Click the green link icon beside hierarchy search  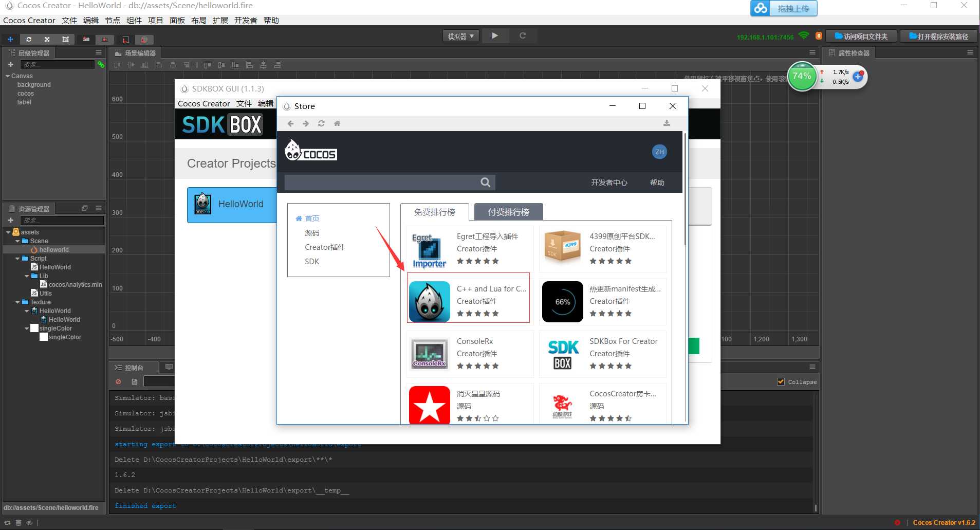pyautogui.click(x=101, y=64)
